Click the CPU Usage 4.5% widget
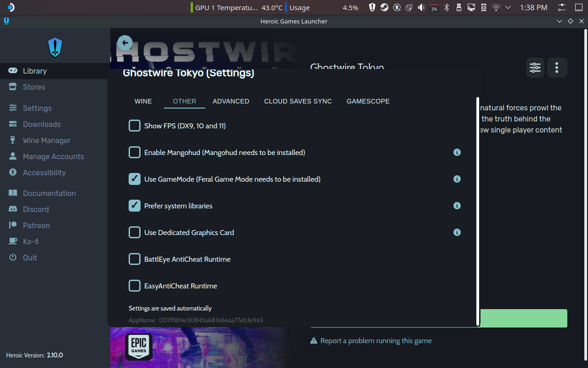588x368 pixels. 322,7
